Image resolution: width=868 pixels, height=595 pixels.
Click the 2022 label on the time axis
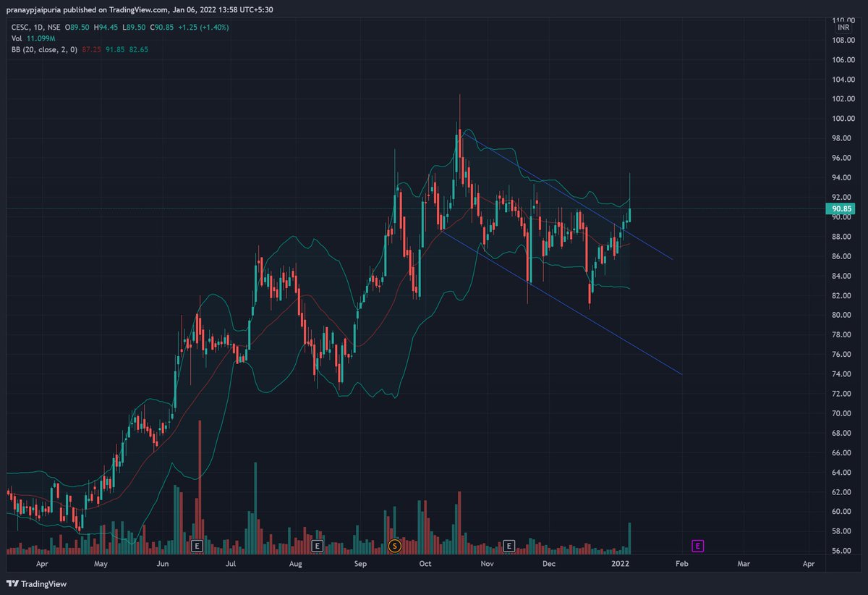tap(621, 563)
